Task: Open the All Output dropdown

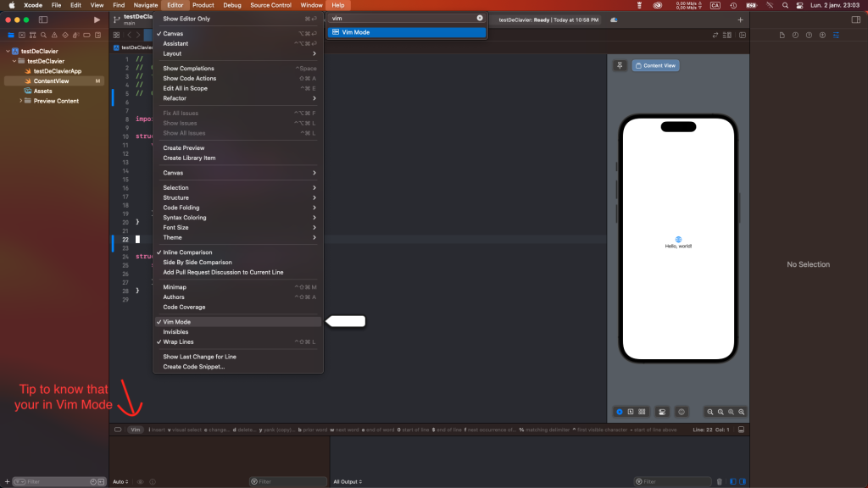Action: coord(348,482)
